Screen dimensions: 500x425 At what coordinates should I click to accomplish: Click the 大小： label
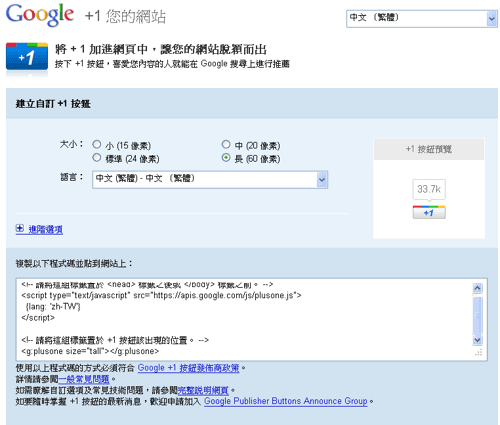coord(71,144)
